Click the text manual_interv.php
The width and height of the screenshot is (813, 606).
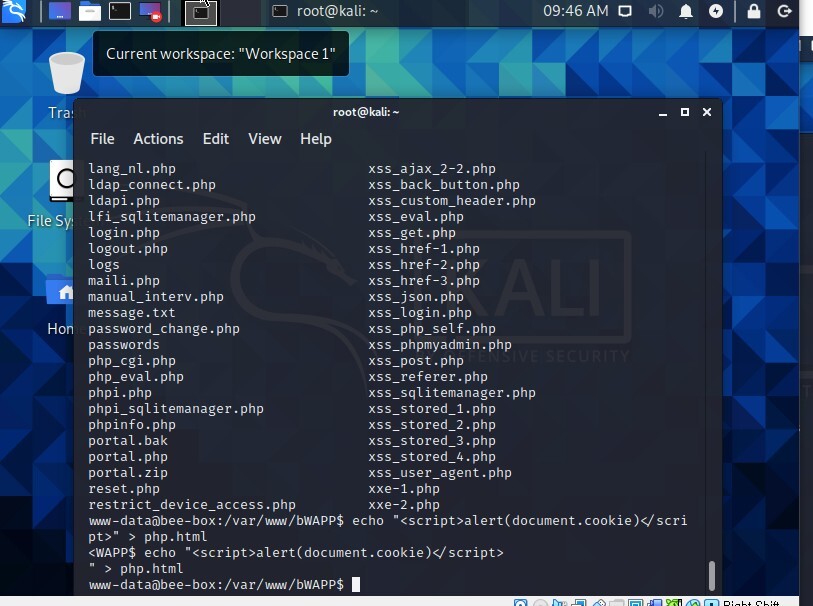[x=156, y=297]
